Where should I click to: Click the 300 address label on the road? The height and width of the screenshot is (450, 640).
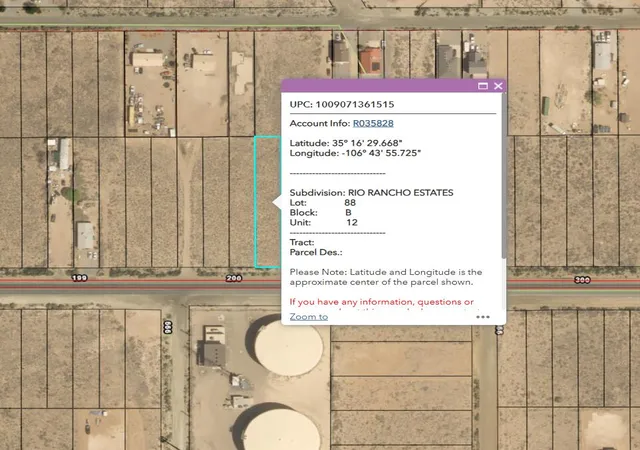(582, 280)
